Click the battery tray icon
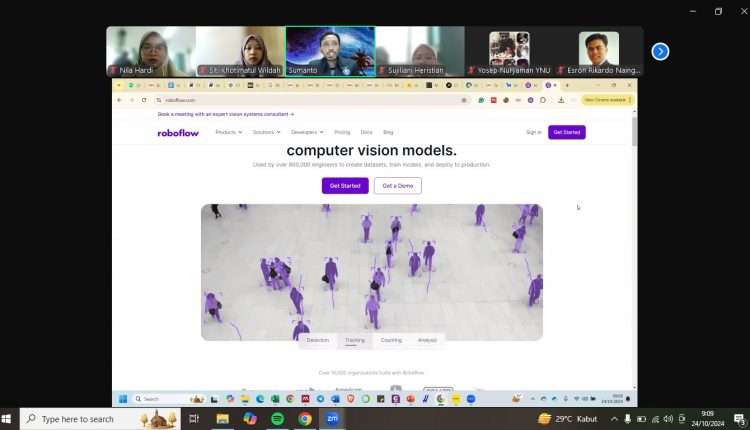 (x=641, y=419)
